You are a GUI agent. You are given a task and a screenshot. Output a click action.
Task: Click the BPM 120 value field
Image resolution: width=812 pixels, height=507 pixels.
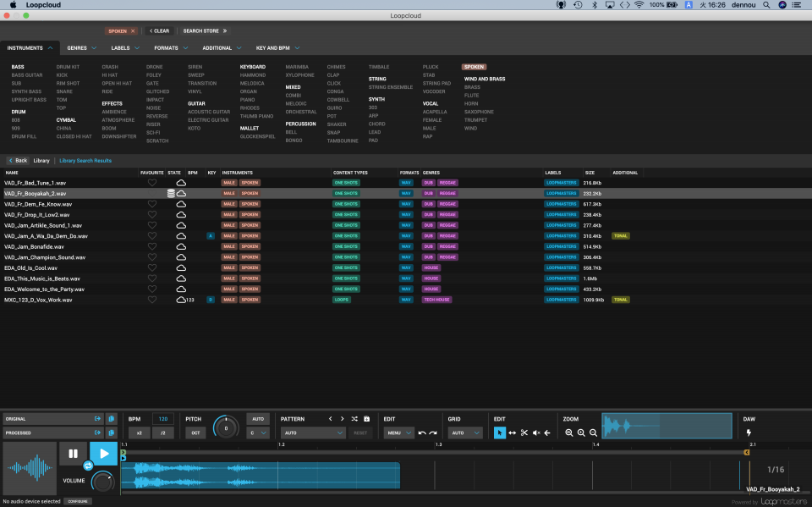click(162, 419)
